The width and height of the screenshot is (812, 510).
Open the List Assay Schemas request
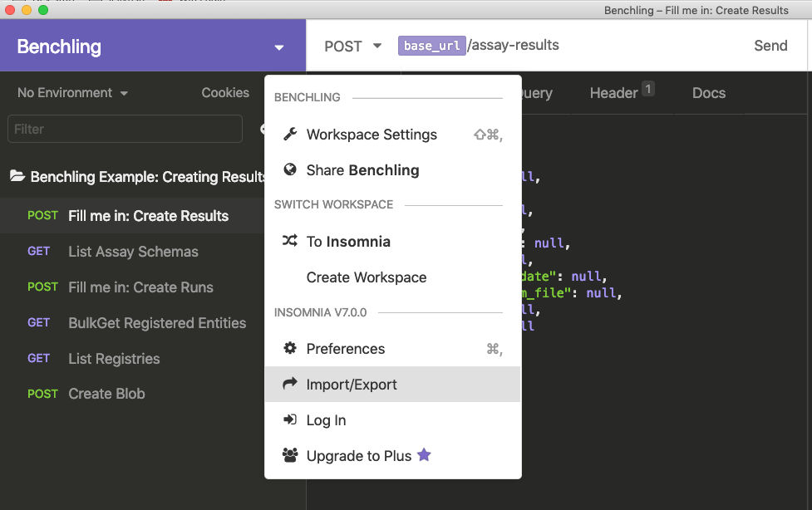click(132, 252)
